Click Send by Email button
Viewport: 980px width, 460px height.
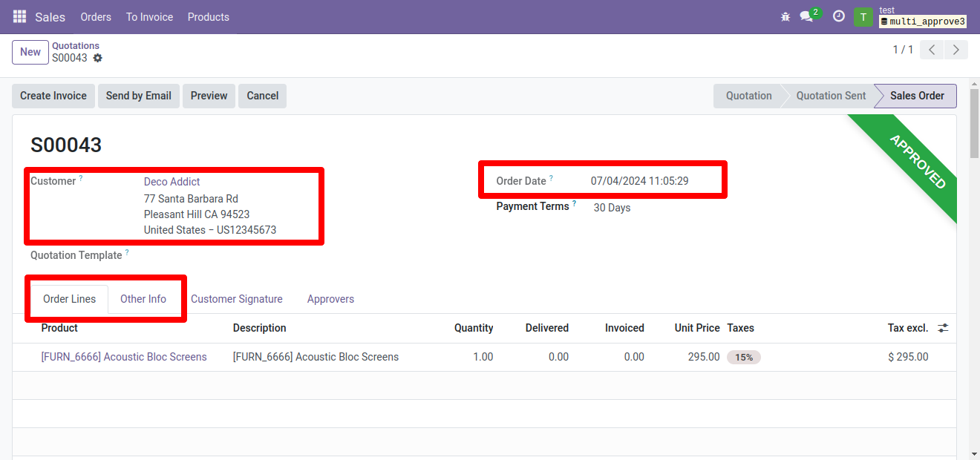tap(139, 96)
